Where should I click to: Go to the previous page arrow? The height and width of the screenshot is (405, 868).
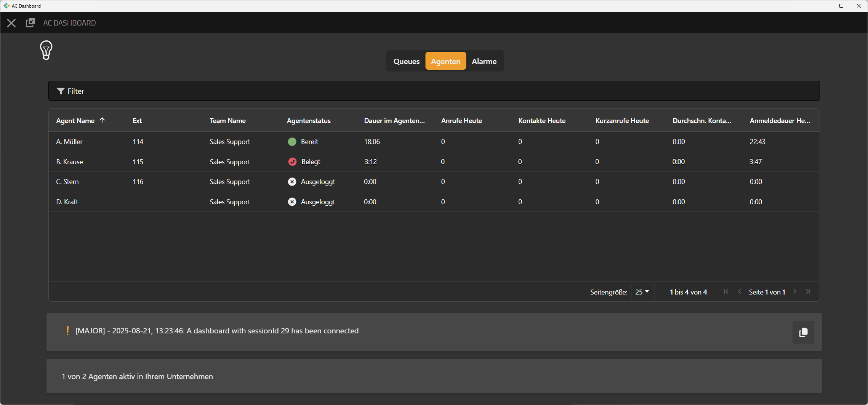point(740,292)
